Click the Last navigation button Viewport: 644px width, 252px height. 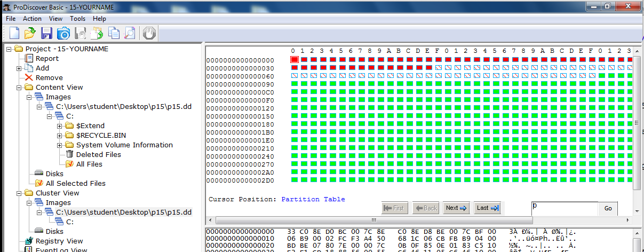pyautogui.click(x=488, y=208)
